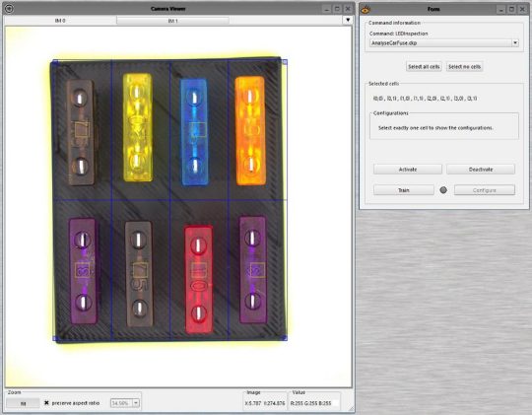This screenshot has height=415, width=532.
Task: Click the gray status indicator beside Train
Action: pos(443,190)
